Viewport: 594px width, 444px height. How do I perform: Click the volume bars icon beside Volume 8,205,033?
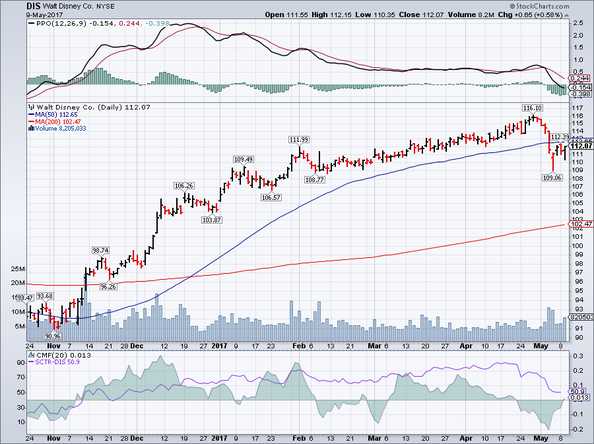31,128
